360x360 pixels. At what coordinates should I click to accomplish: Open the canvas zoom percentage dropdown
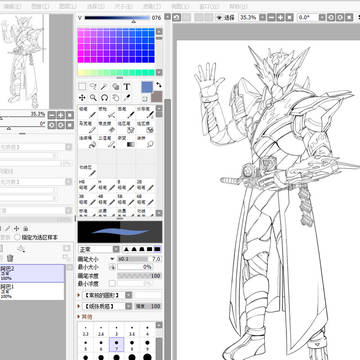[x=263, y=17]
